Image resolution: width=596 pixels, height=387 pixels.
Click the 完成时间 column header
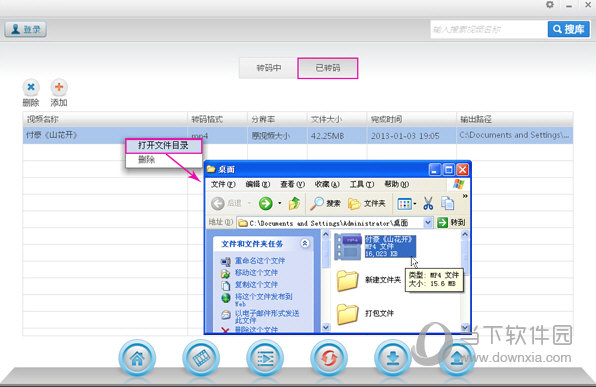[412, 119]
